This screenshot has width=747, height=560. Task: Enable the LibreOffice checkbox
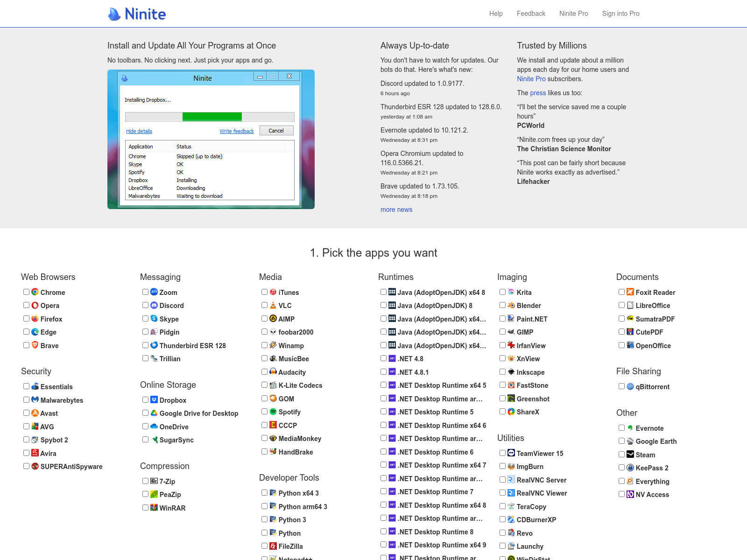click(x=622, y=305)
